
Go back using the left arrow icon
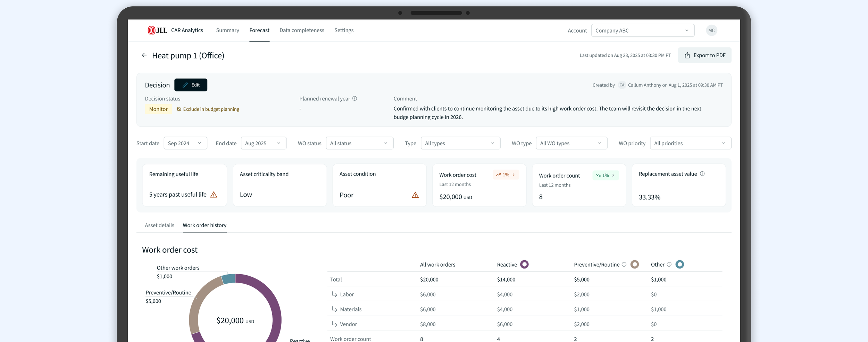click(x=144, y=55)
